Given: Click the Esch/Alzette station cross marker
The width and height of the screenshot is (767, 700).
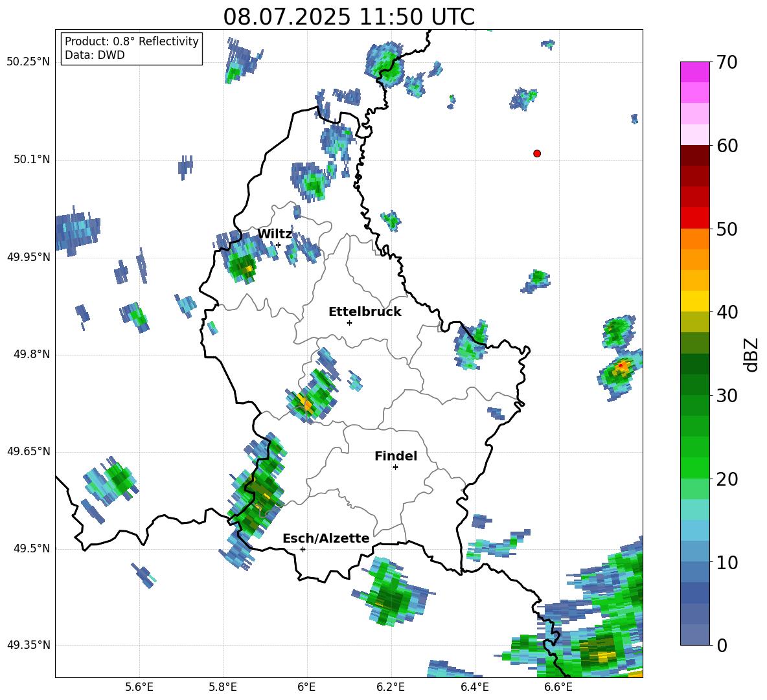Looking at the screenshot, I should (303, 549).
